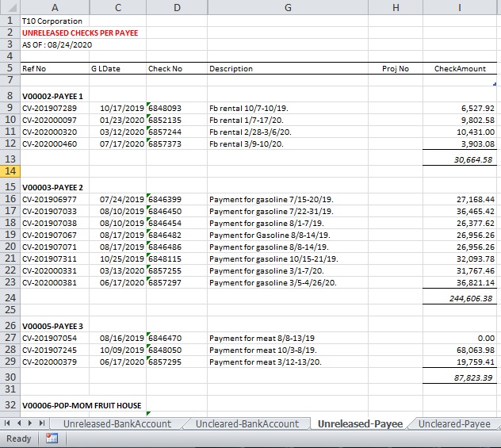The height and width of the screenshot is (448, 501).
Task: Select Payment for gasoline 8/1-7/19.
Action: 288,223
